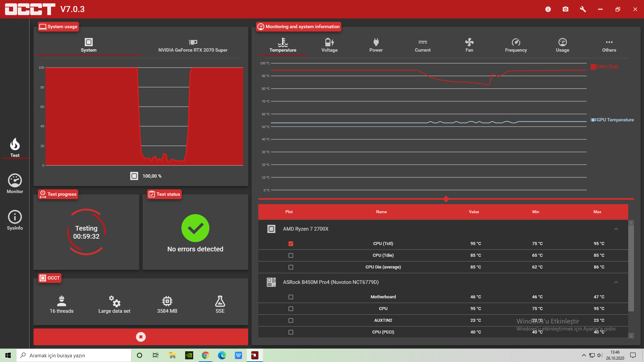Click the green no-errors checkmark
The width and height of the screenshot is (644, 362).
195,228
